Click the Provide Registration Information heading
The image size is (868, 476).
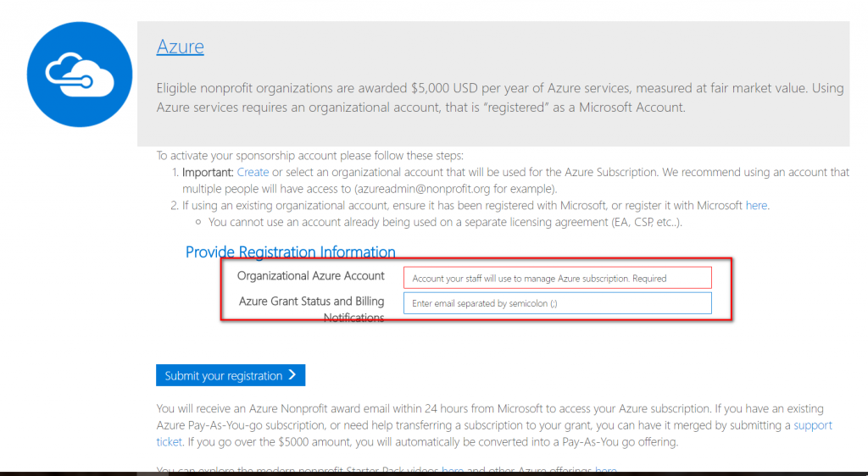click(290, 252)
